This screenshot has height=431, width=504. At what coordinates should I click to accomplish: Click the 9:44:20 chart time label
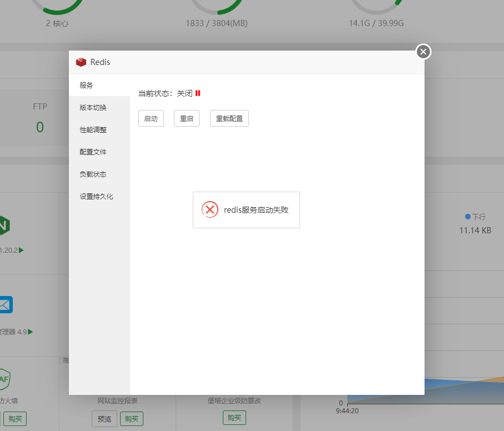click(347, 411)
